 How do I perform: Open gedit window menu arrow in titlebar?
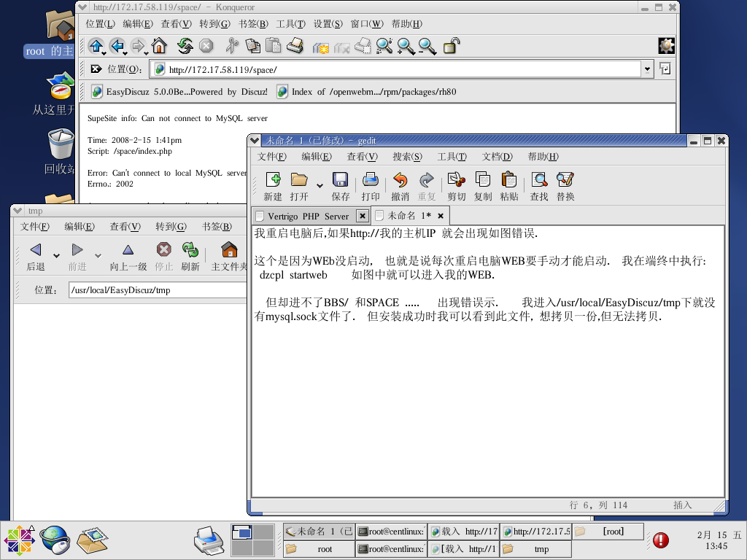click(254, 141)
